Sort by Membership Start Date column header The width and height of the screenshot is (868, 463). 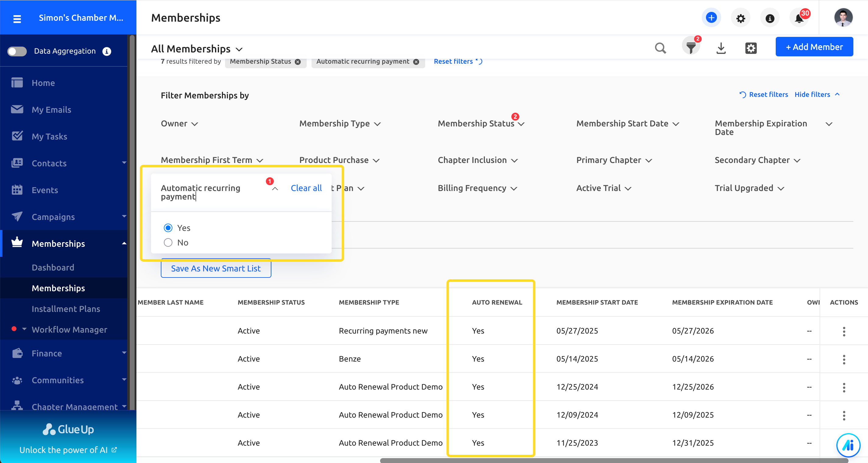pos(597,302)
